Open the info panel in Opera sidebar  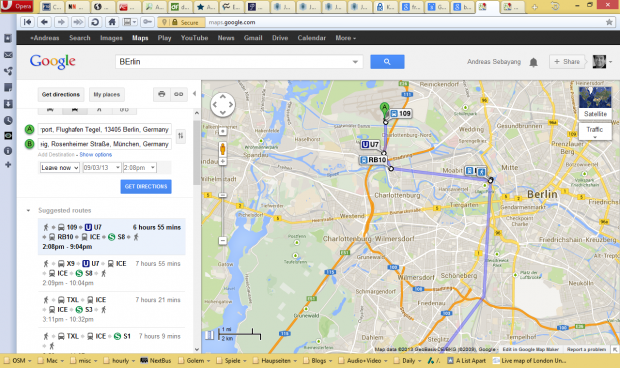click(x=8, y=151)
